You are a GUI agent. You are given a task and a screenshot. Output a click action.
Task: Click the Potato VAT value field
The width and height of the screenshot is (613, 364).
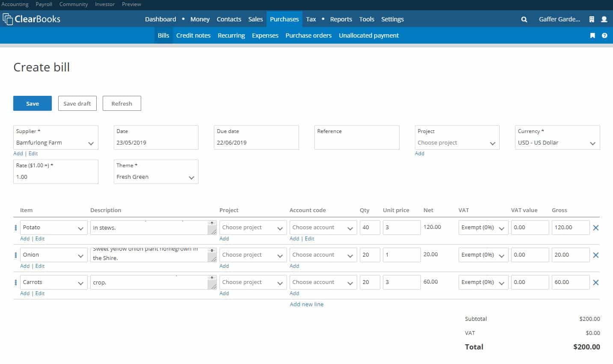530,228
